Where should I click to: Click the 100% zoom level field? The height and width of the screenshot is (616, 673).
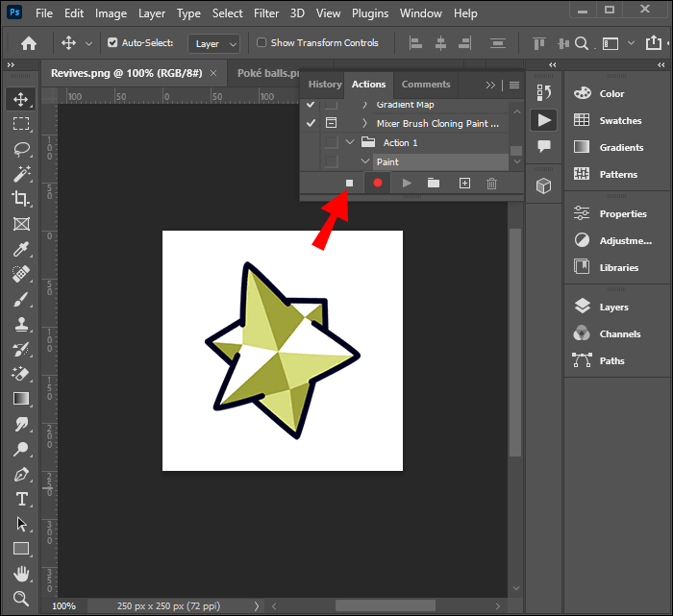[x=63, y=606]
